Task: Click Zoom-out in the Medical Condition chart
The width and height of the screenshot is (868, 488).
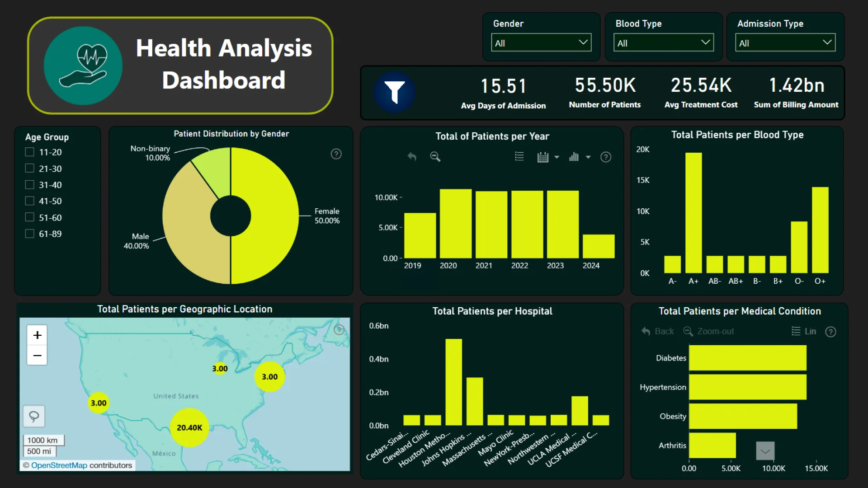Action: click(708, 331)
